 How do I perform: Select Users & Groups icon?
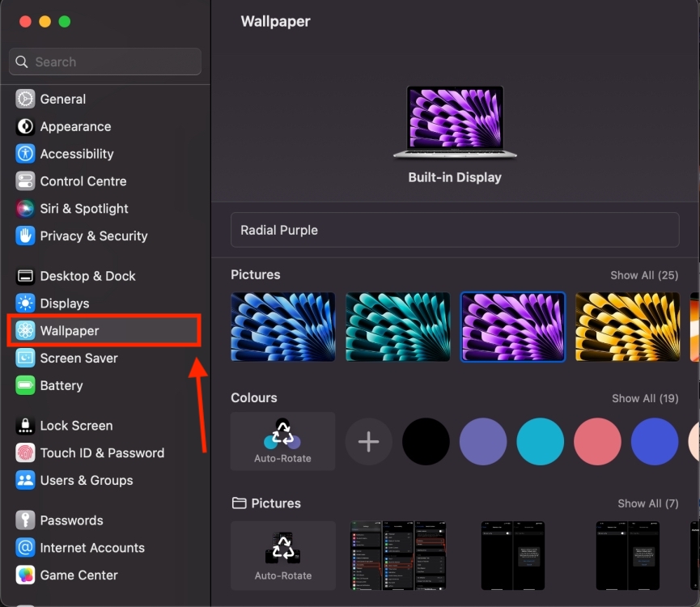[x=25, y=480]
